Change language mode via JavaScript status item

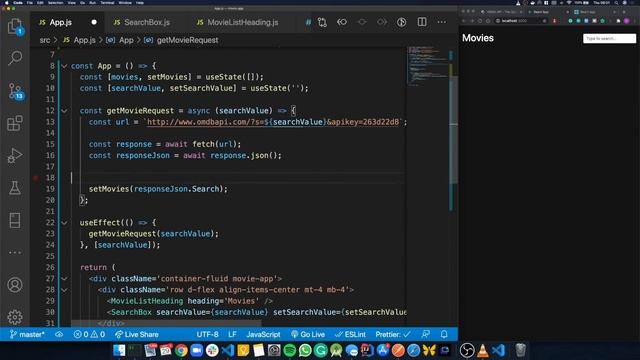point(263,334)
